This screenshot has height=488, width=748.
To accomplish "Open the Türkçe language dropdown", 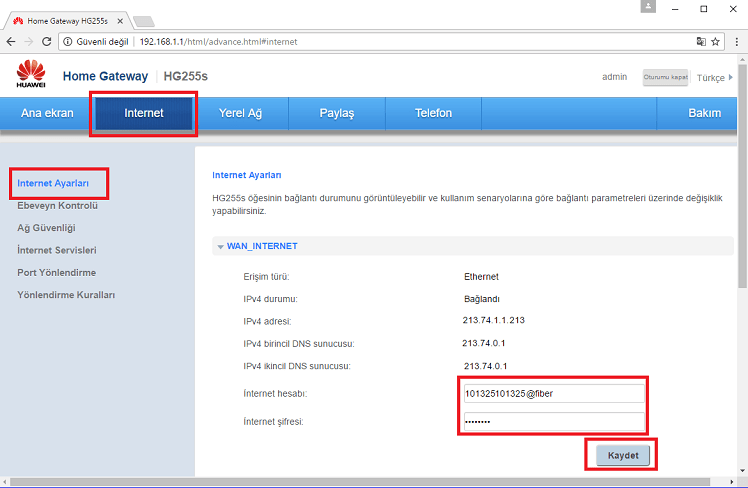I will (x=714, y=77).
